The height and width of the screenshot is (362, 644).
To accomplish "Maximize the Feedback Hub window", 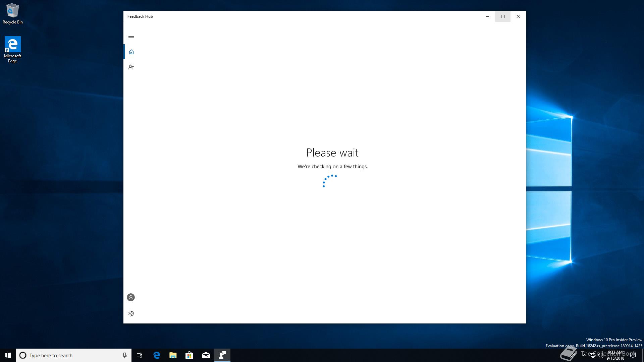I will pyautogui.click(x=503, y=16).
